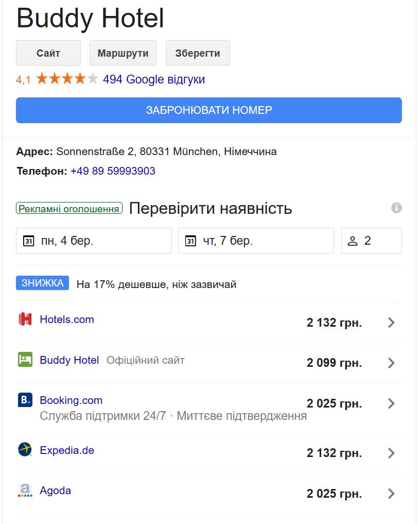The height and width of the screenshot is (524, 420).
Task: Click the hotel phone number link
Action: coord(113,171)
